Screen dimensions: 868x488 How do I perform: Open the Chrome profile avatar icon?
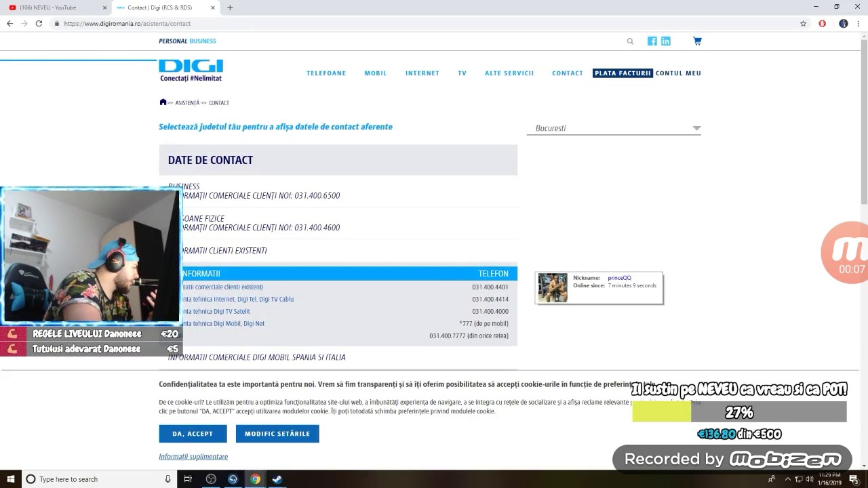[x=844, y=24]
